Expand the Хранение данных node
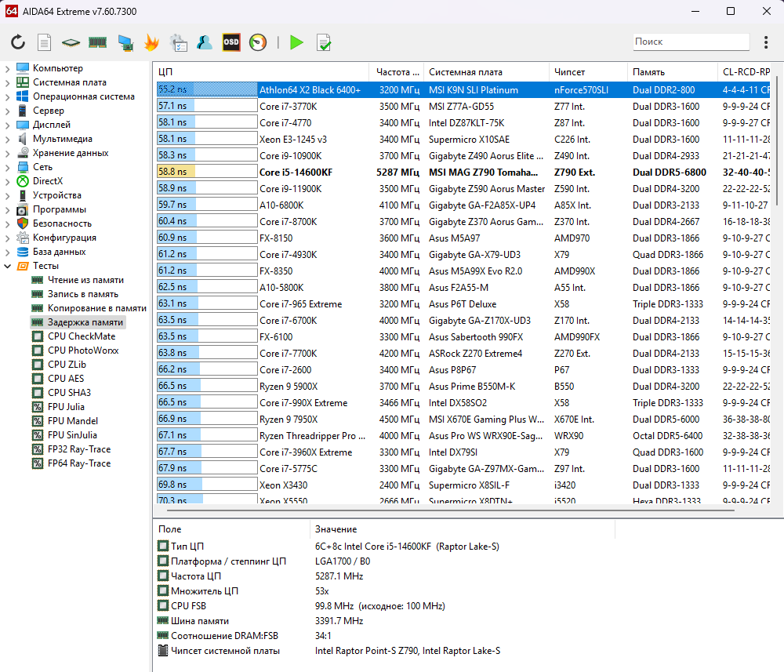Viewport: 784px width, 672px height. tap(7, 153)
